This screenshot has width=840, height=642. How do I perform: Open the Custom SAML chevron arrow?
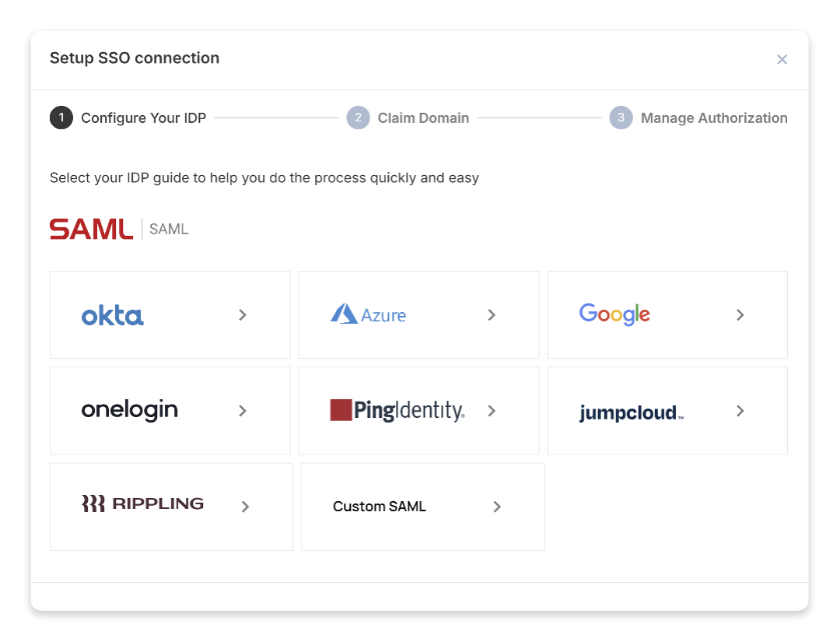[497, 507]
